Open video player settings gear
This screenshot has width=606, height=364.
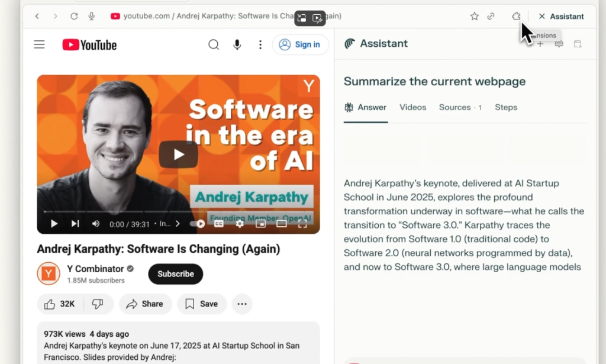[x=240, y=224]
